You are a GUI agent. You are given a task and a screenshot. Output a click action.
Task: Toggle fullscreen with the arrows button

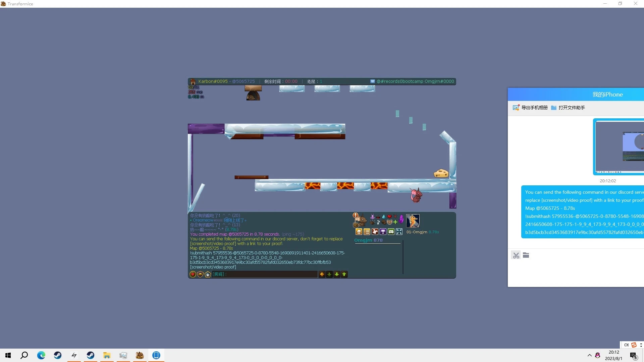click(399, 232)
